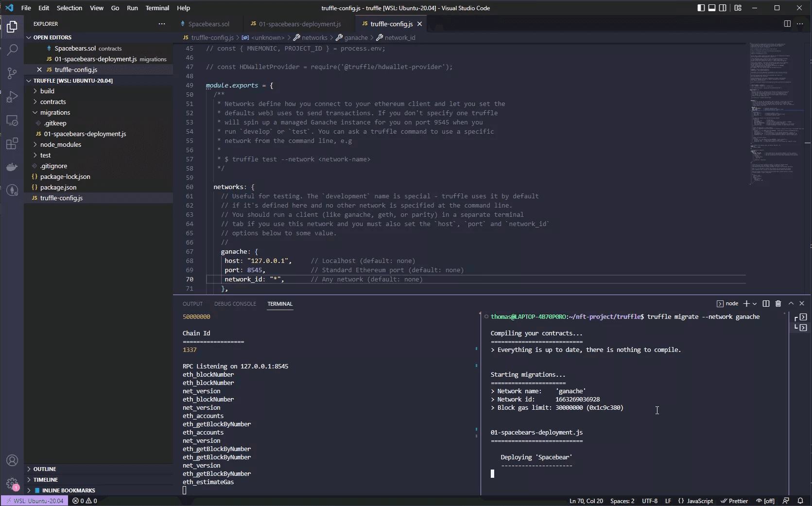Split the editor right

coord(787,24)
